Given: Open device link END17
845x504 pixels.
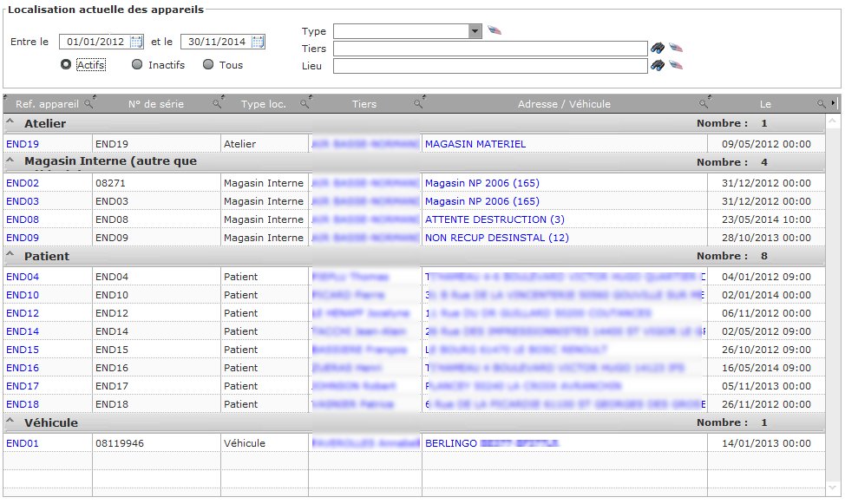Looking at the screenshot, I should coord(23,386).
